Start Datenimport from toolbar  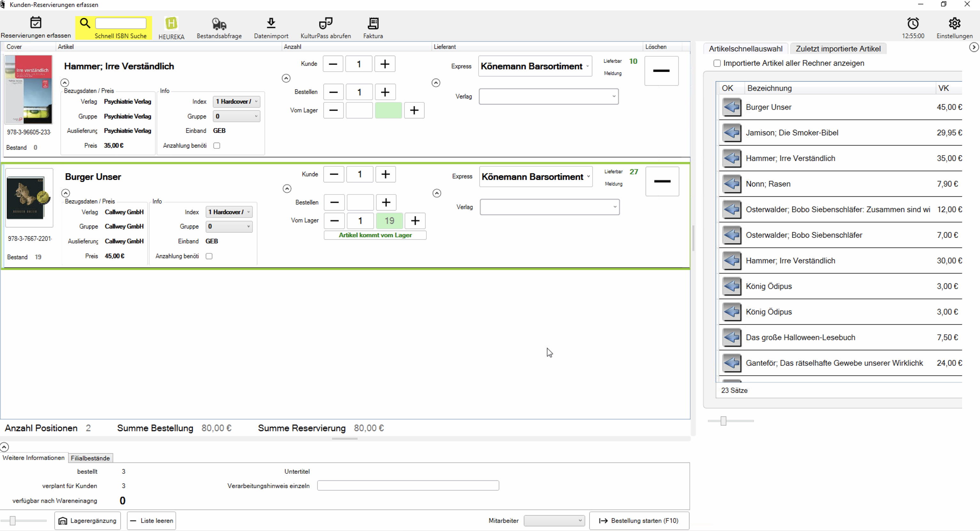coord(271,28)
